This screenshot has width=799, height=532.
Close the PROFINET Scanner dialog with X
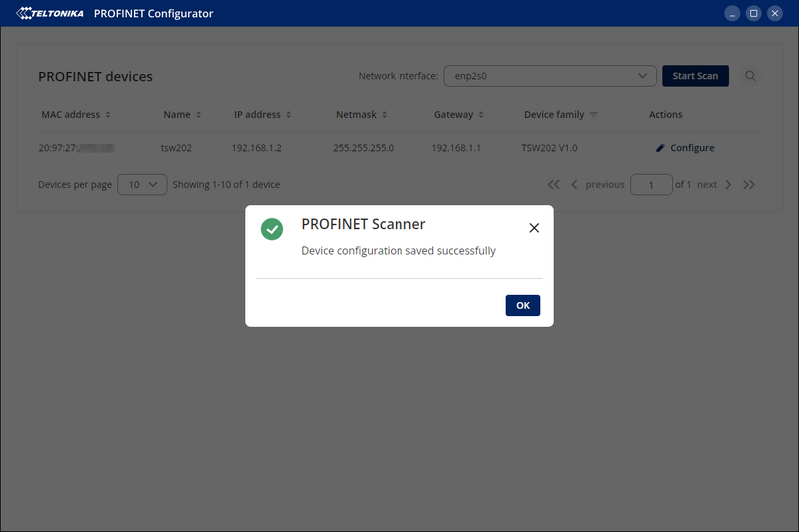click(x=534, y=228)
